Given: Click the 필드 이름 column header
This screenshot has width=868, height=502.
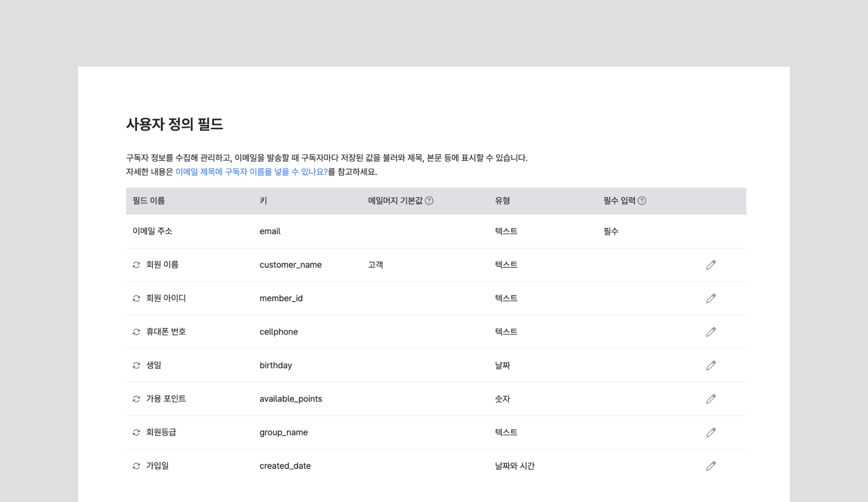Looking at the screenshot, I should pyautogui.click(x=149, y=201).
